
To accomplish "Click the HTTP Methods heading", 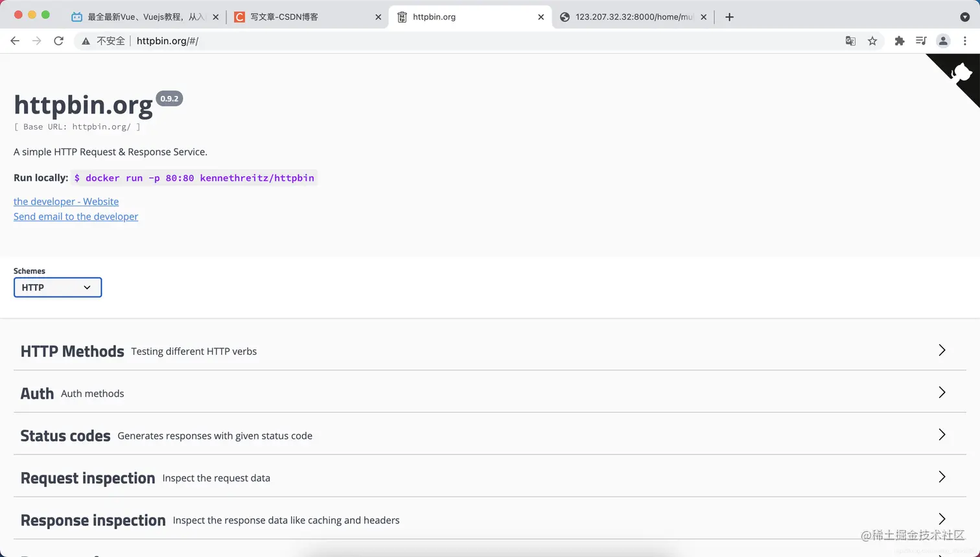I will pos(72,351).
